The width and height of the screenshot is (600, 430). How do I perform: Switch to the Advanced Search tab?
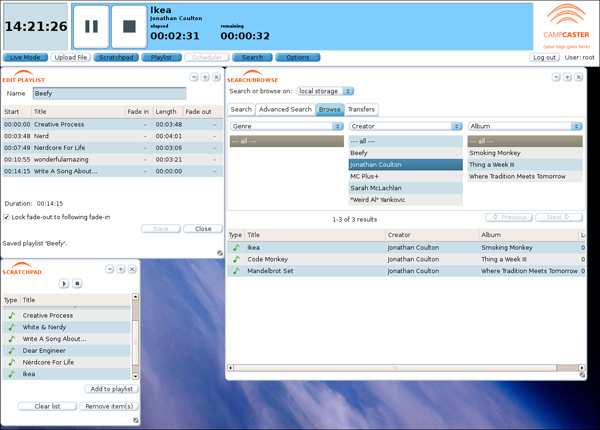coord(285,109)
